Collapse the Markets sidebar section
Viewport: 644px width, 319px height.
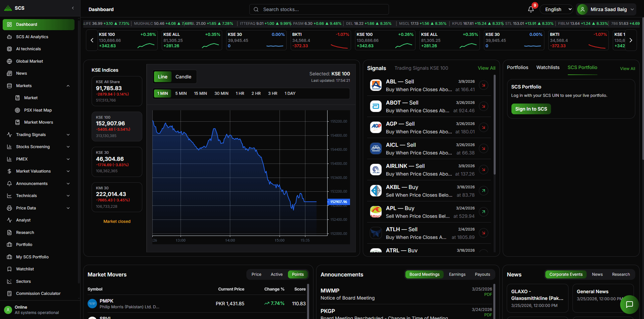(39, 86)
